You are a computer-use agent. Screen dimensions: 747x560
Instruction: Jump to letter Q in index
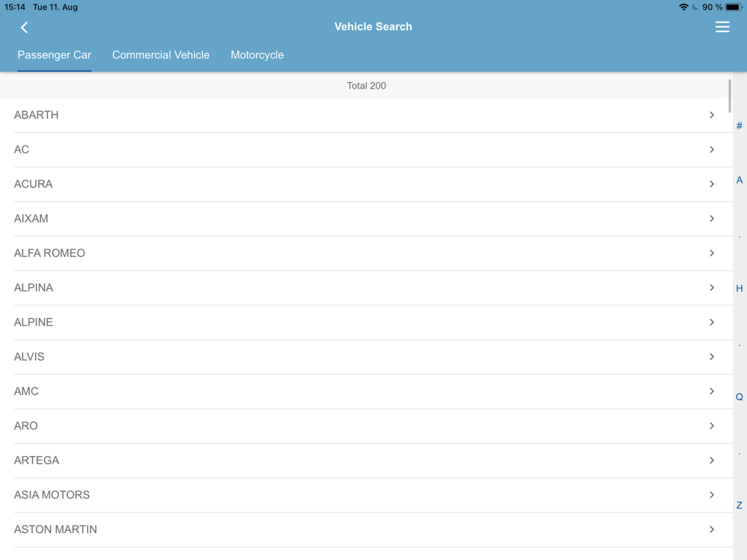coord(740,396)
